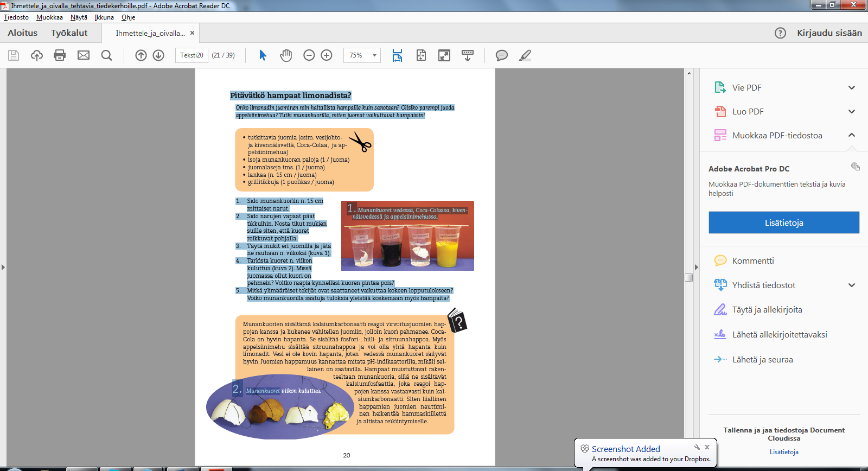Expand the Yhdistä tiedostot option
Viewport: 868px width, 471px height.
[851, 285]
